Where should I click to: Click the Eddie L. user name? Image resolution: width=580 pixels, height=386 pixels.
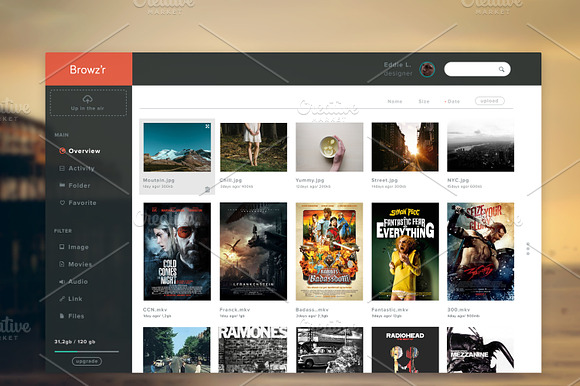pos(397,65)
